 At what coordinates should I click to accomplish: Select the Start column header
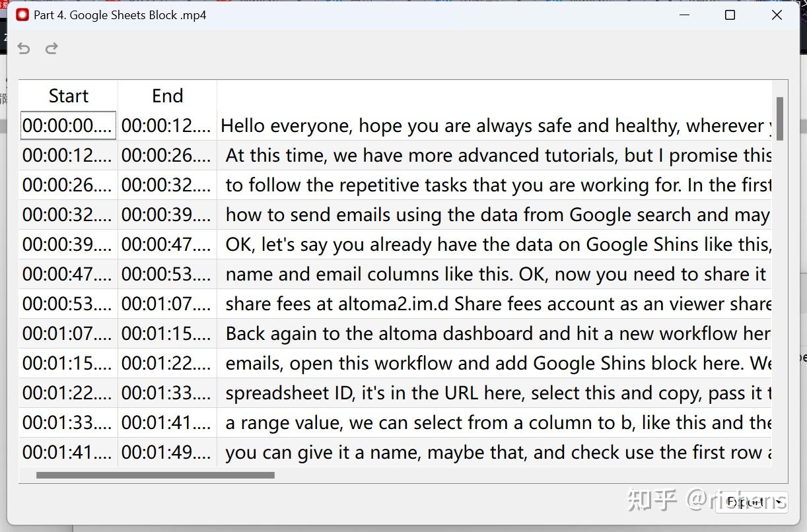68,96
